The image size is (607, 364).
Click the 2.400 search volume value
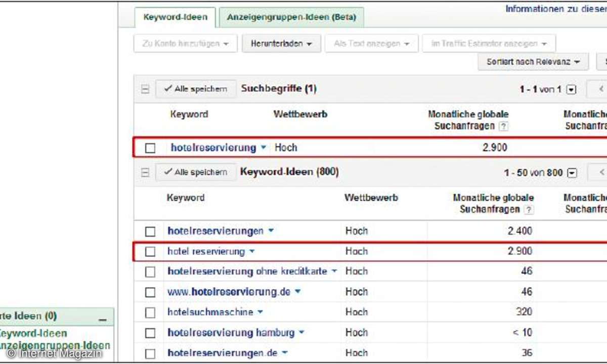coord(520,231)
